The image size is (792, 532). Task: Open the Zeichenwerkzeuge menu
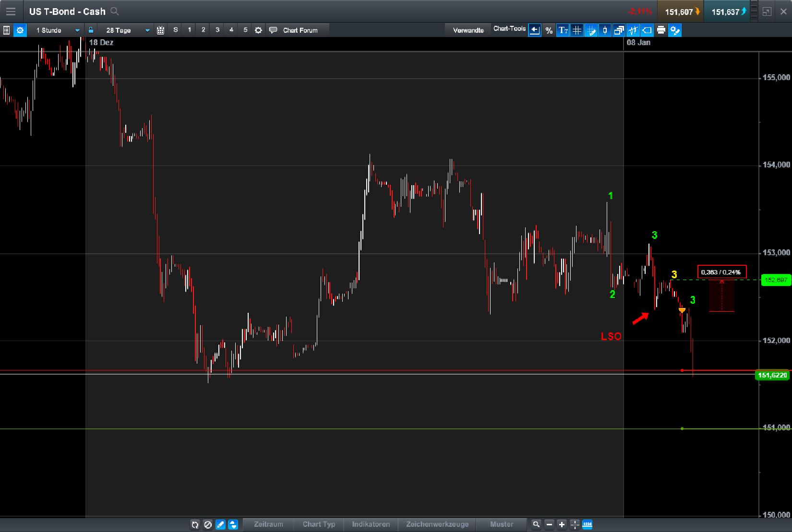[x=437, y=524]
